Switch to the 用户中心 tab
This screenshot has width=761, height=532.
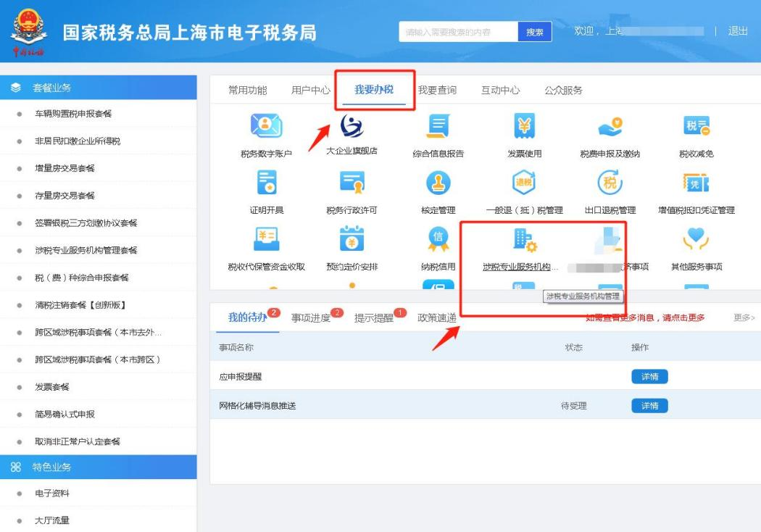tap(311, 91)
